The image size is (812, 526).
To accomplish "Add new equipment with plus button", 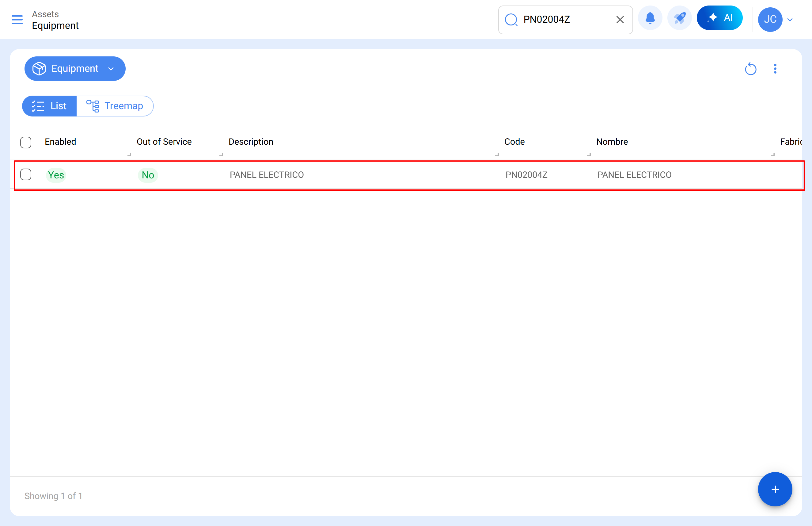I will 775,489.
